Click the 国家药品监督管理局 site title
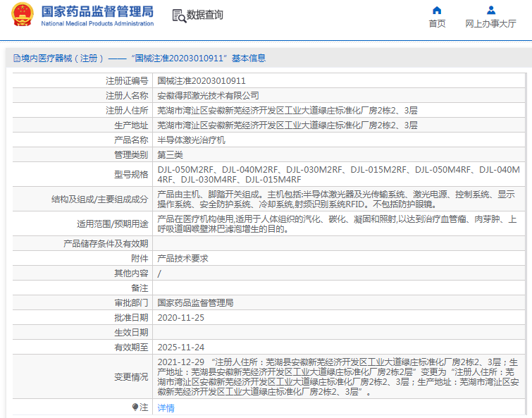Screen dimensions: 532x418 [x=97, y=12]
